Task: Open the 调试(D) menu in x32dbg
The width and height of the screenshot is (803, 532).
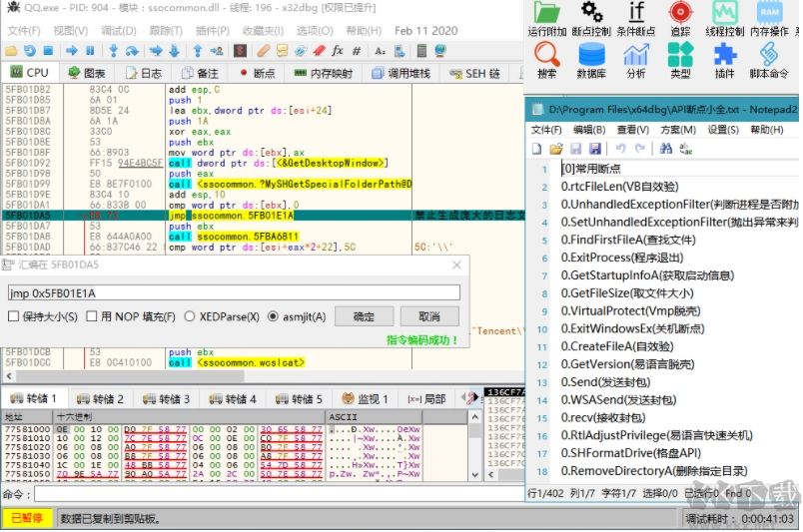Action: tap(119, 31)
